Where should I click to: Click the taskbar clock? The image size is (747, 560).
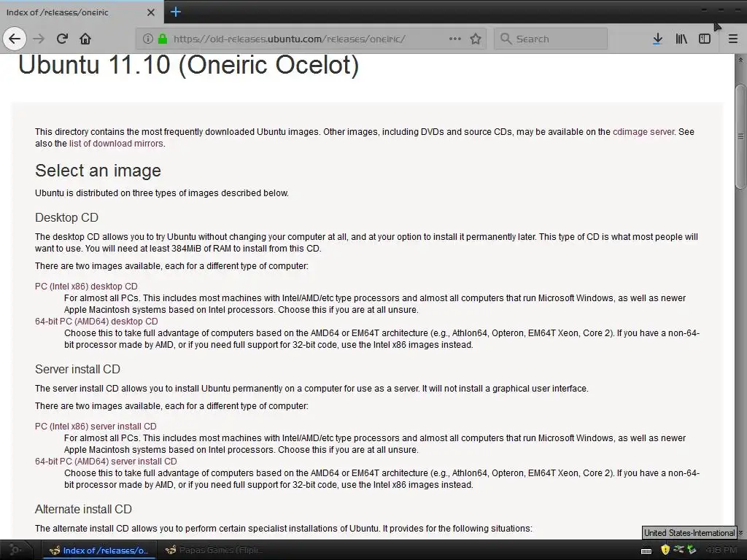pos(721,550)
